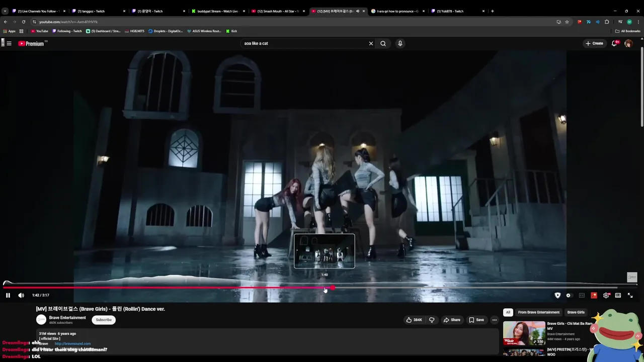
Task: Close the active Brave Girls MV tab
Action: tap(364, 11)
